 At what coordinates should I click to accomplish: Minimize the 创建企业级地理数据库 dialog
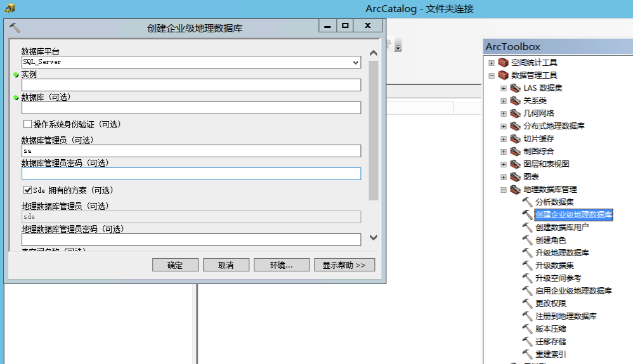(328, 25)
